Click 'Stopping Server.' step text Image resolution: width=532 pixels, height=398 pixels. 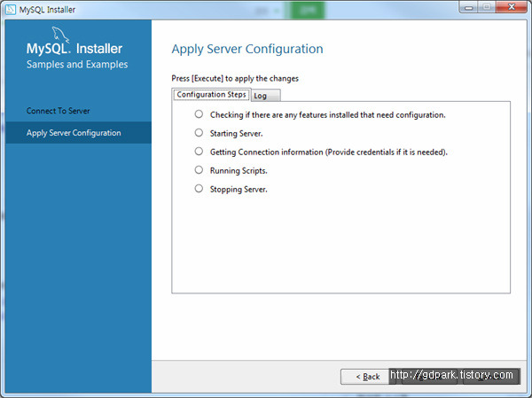239,190
